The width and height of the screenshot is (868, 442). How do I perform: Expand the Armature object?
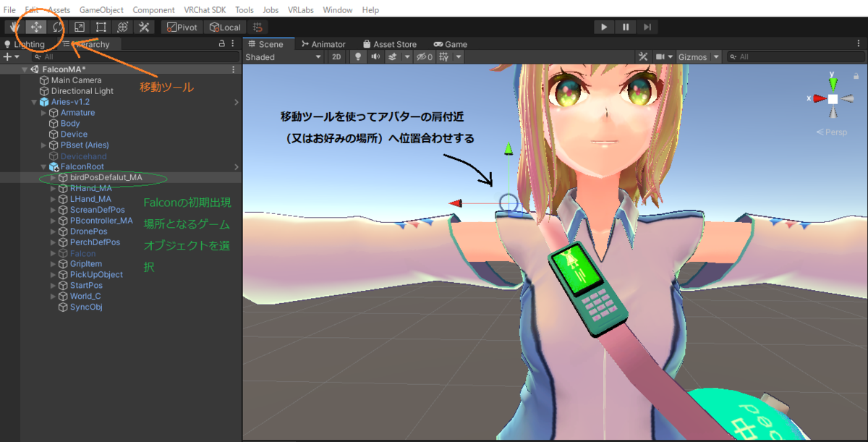coord(43,113)
